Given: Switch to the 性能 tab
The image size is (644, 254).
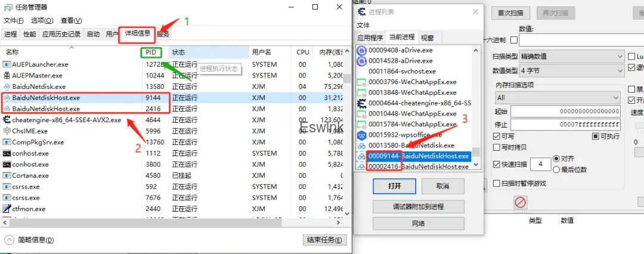Looking at the screenshot, I should [29, 34].
